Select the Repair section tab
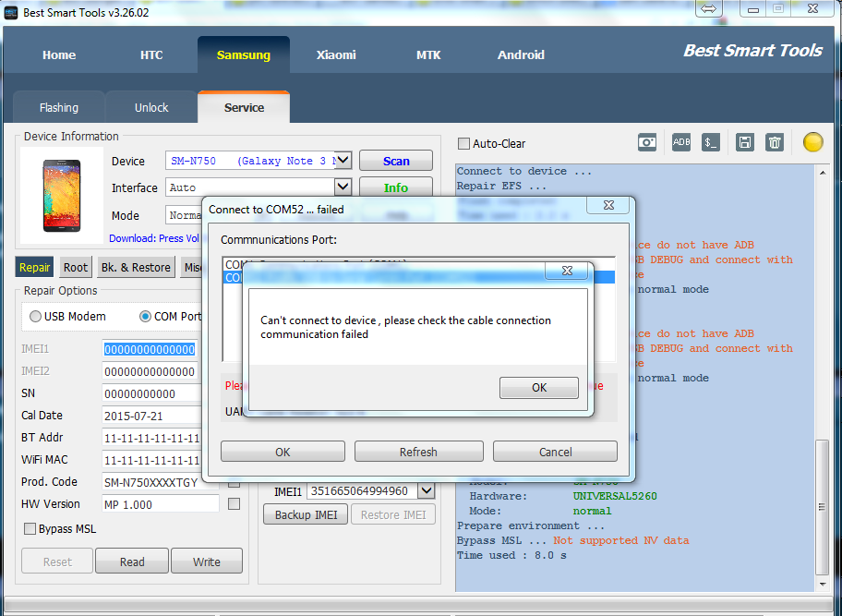Image resolution: width=842 pixels, height=616 pixels. (x=34, y=267)
